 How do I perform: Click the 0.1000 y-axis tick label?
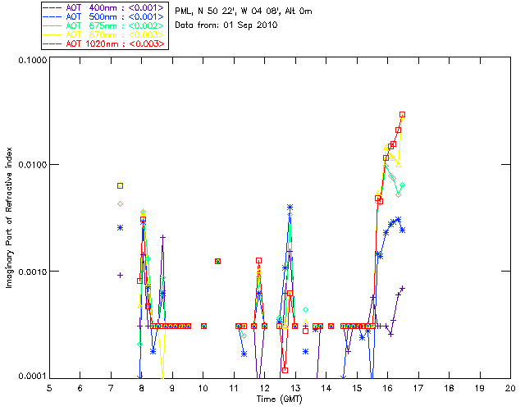pyautogui.click(x=31, y=61)
